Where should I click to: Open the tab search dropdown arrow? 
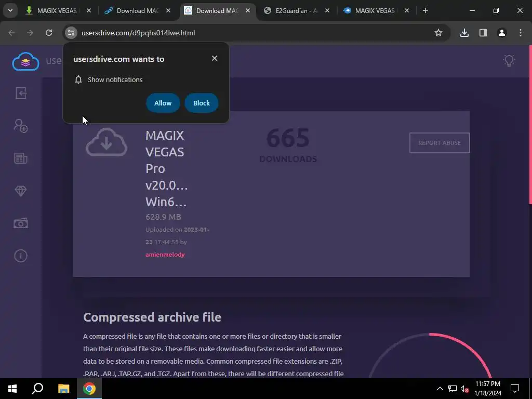[10, 10]
